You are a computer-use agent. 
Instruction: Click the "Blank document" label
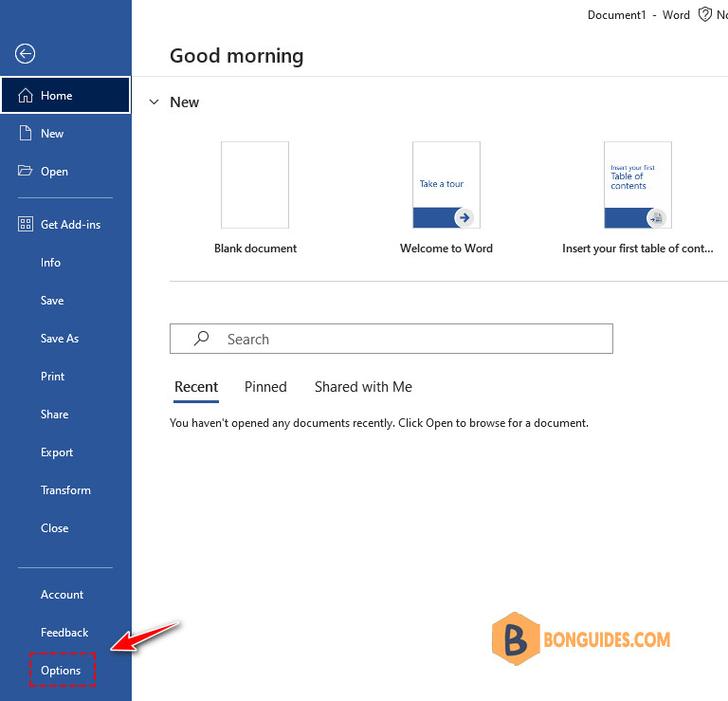pyautogui.click(x=255, y=249)
